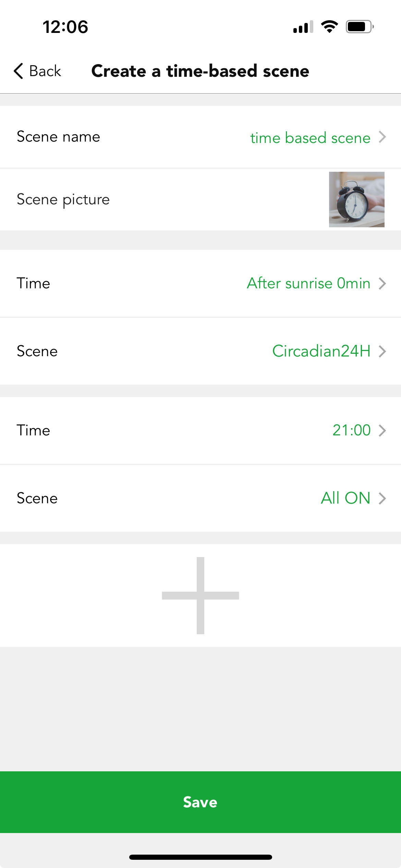Tap the battery status icon

point(360,27)
